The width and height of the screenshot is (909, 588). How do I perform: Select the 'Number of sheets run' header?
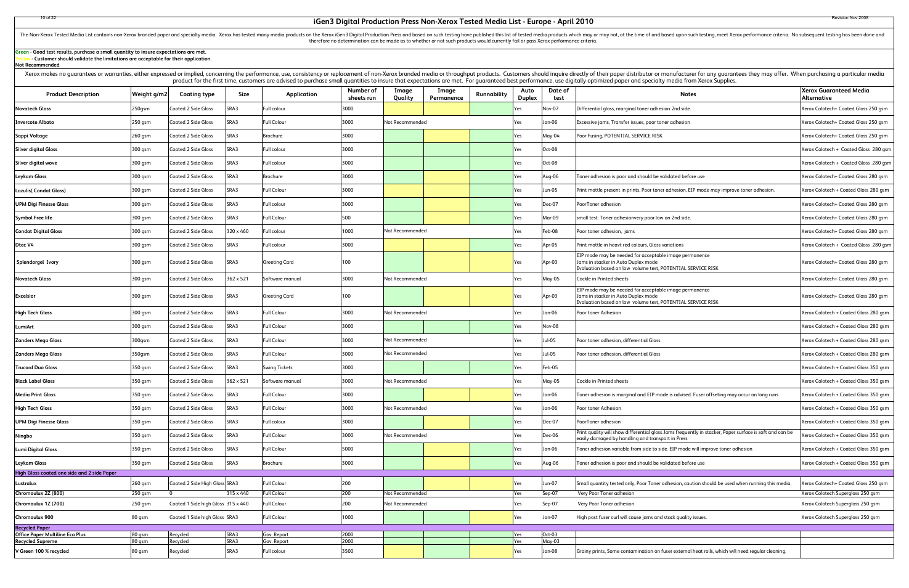tap(362, 94)
